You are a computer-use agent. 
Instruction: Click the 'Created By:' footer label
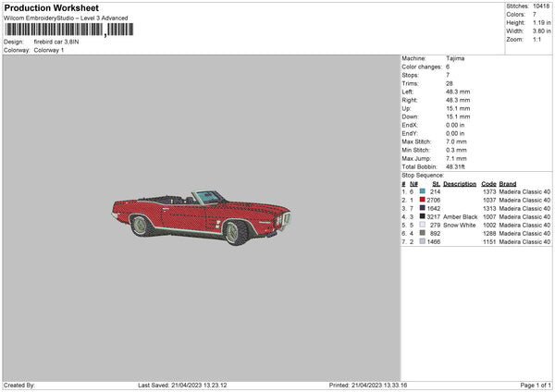point(19,385)
